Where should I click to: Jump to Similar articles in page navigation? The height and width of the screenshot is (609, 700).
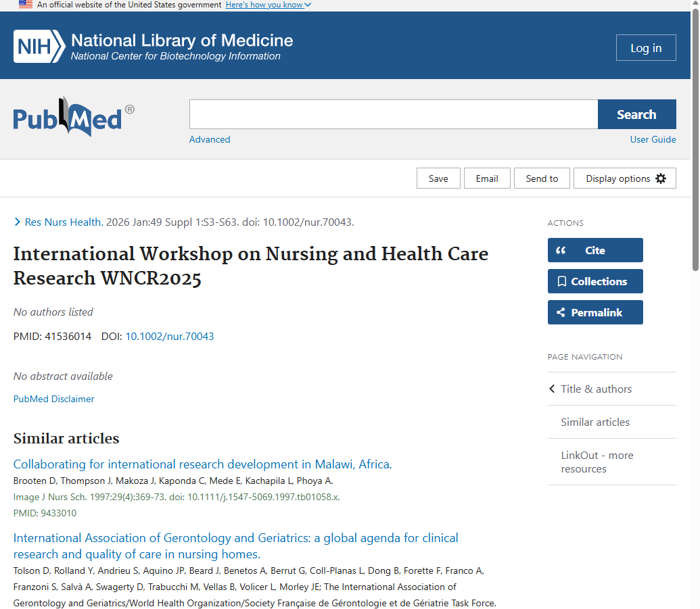pos(595,422)
